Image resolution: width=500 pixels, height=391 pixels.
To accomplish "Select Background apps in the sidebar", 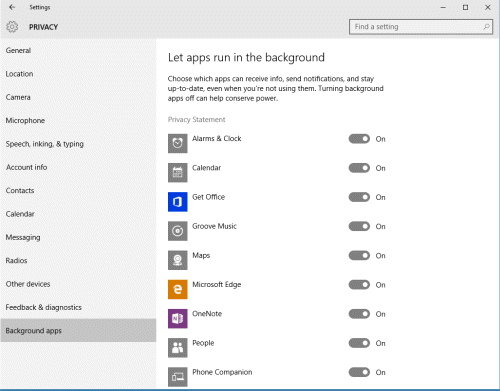I will point(78,330).
